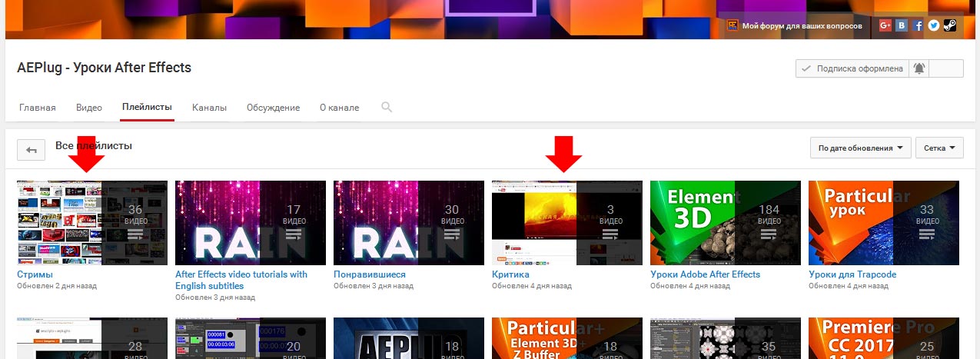Viewport: 980px width, 359px height.
Task: Open the Steam social link icon
Action: click(950, 25)
